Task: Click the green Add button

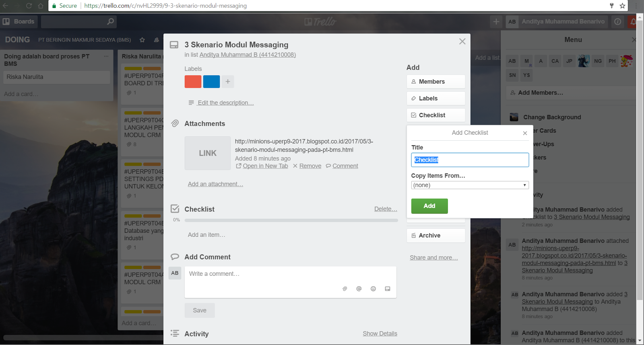Action: pyautogui.click(x=429, y=206)
